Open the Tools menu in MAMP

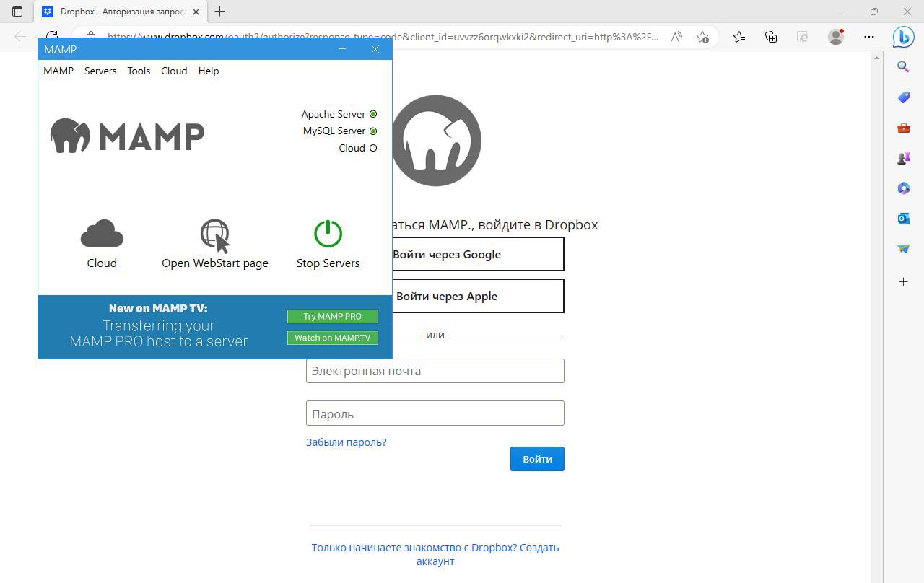click(139, 71)
